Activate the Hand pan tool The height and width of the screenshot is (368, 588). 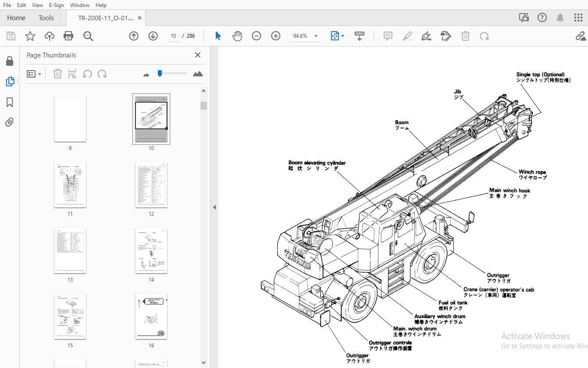[x=237, y=36]
